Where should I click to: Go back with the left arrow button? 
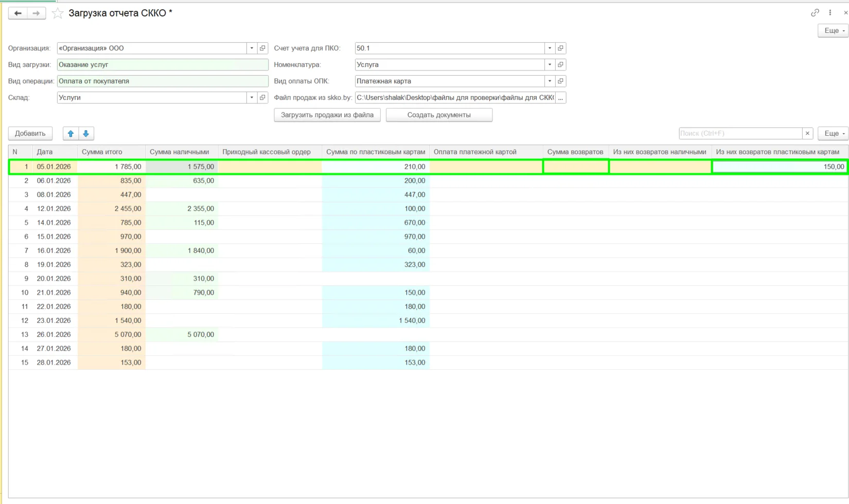tap(18, 13)
